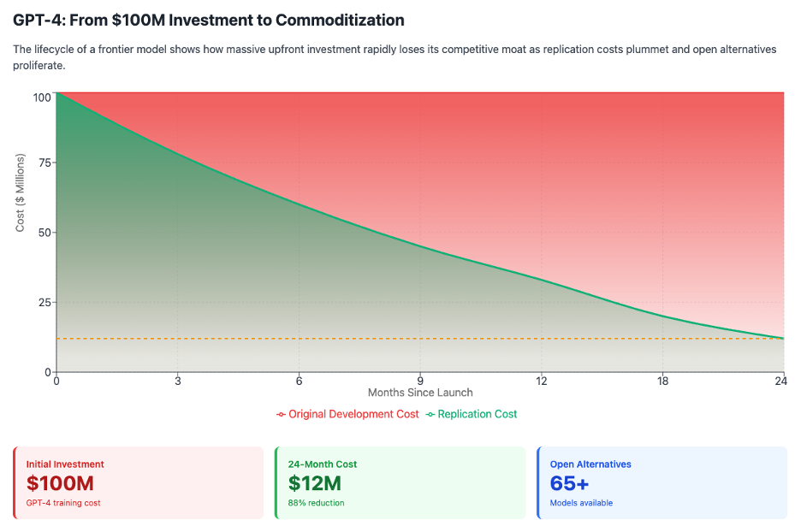
Task: Click the chart title GPT-4: From $100M Investment
Action: 209,20
